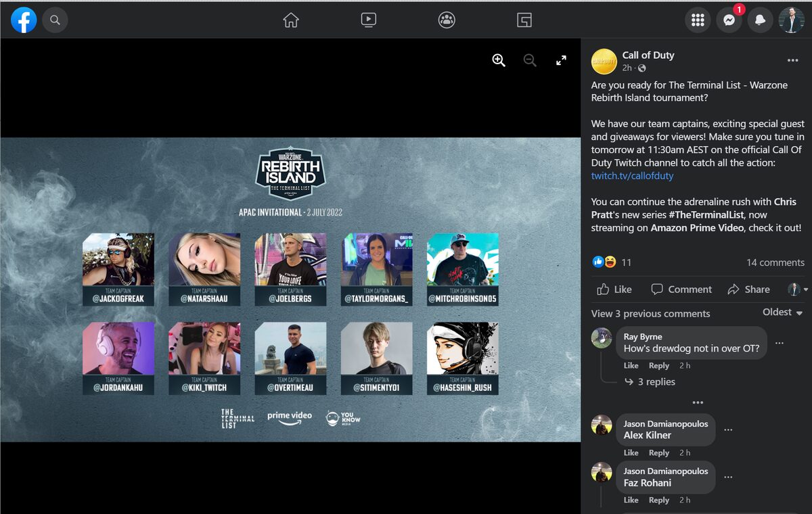Open the Call of Duty page name
The width and height of the screenshot is (812, 514).
click(x=648, y=55)
